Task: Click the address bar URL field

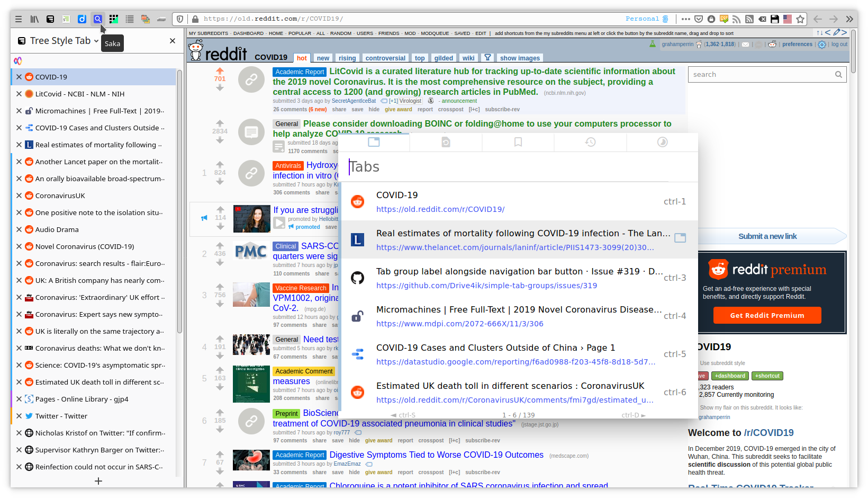Action: click(408, 19)
